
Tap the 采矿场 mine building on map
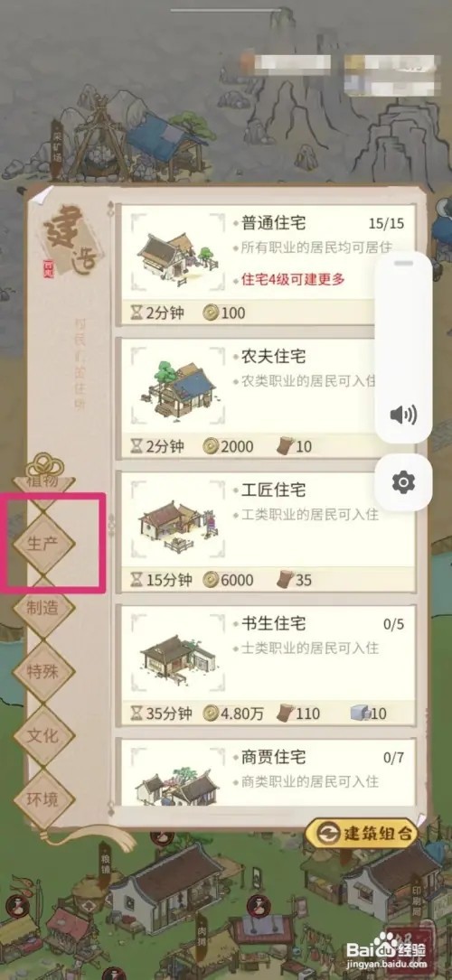[x=100, y=143]
